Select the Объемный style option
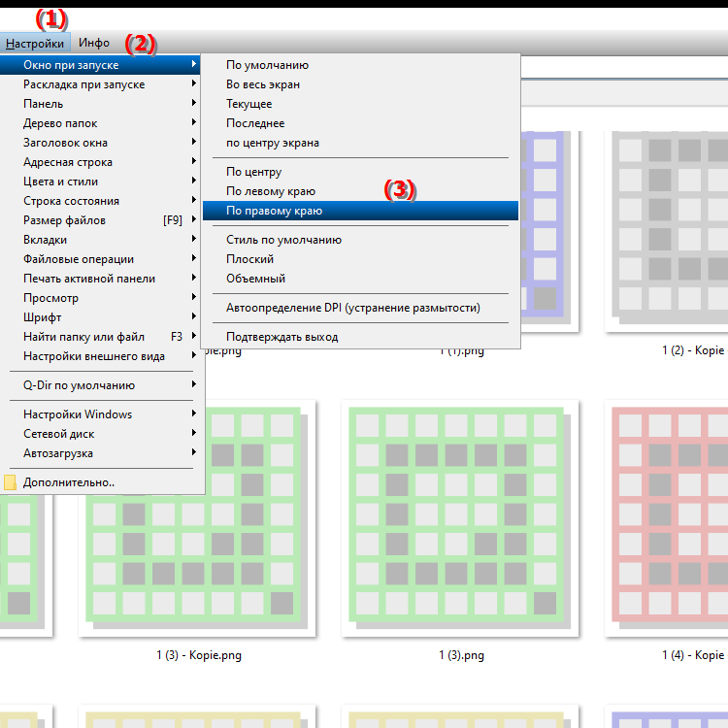The height and width of the screenshot is (728, 728). pos(360,279)
